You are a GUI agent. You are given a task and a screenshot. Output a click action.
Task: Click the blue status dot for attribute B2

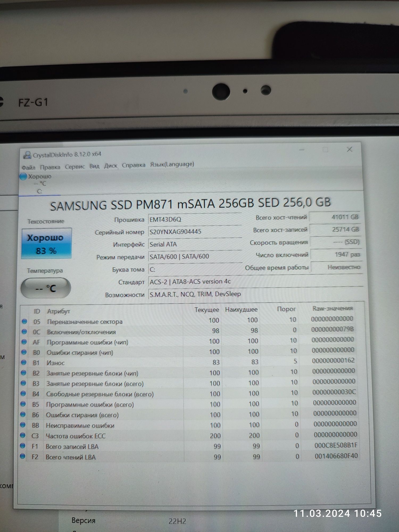[24, 373]
